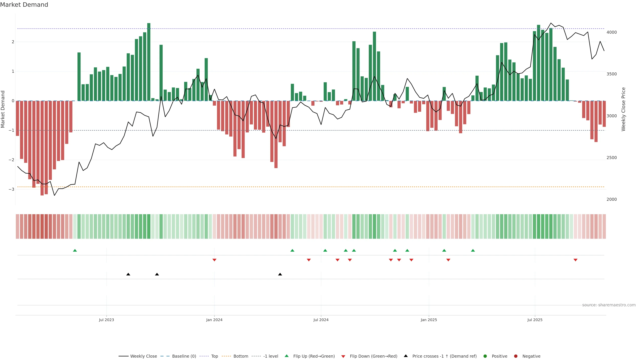Select the leftmost green Flip Up marker

(x=75, y=251)
